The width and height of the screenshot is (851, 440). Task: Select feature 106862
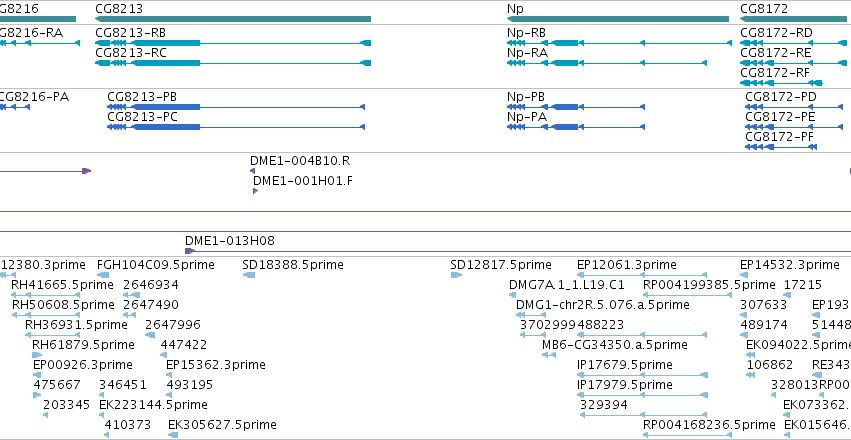(x=751, y=375)
